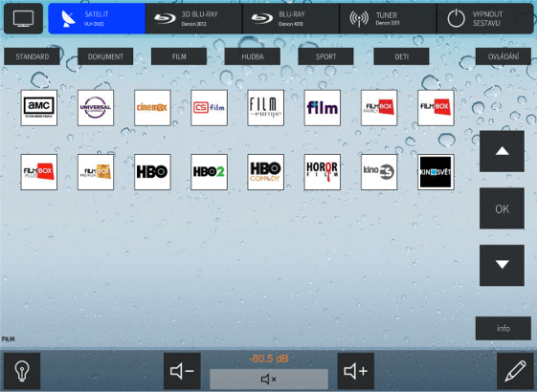Screen dimensions: 537x392
Task: Open the Hudba channel category
Action: 253,56
